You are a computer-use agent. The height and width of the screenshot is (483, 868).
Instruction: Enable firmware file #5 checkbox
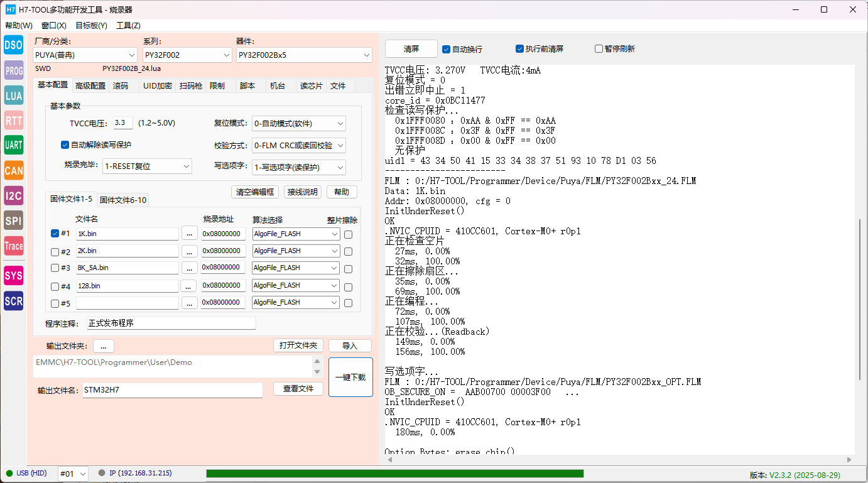click(55, 304)
